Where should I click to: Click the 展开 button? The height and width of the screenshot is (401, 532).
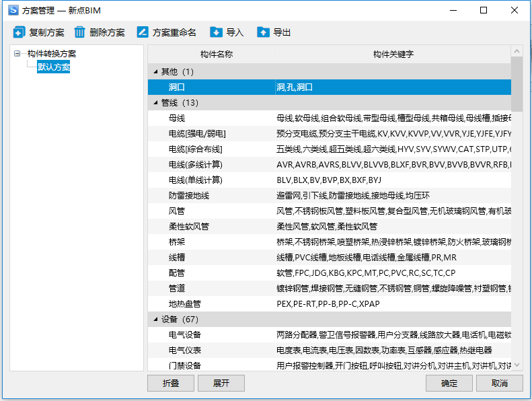pyautogui.click(x=221, y=383)
